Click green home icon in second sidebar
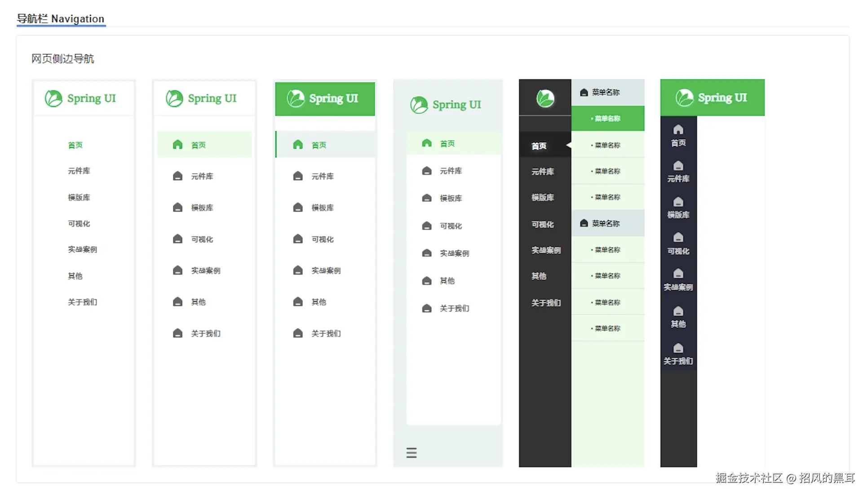The image size is (868, 497). pos(178,145)
